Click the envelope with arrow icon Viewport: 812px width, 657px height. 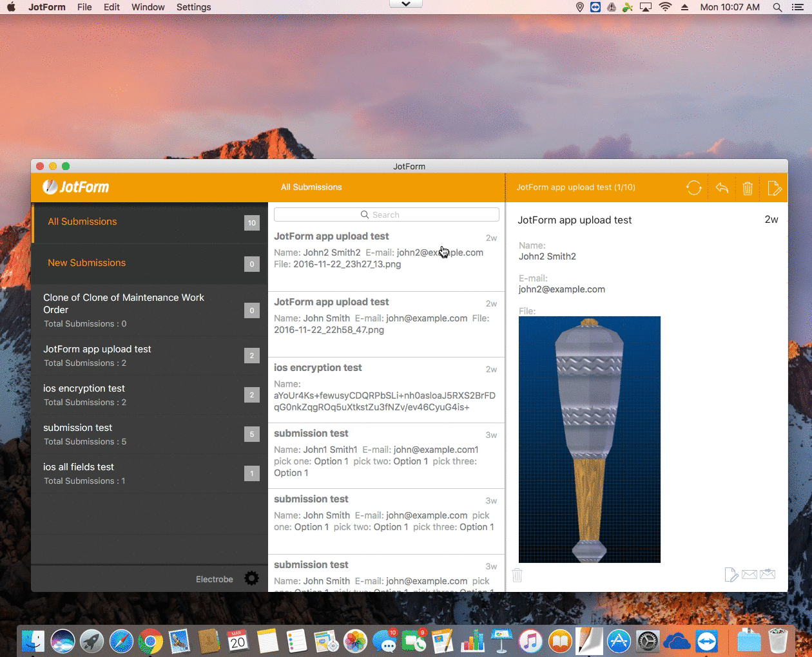pyautogui.click(x=768, y=574)
